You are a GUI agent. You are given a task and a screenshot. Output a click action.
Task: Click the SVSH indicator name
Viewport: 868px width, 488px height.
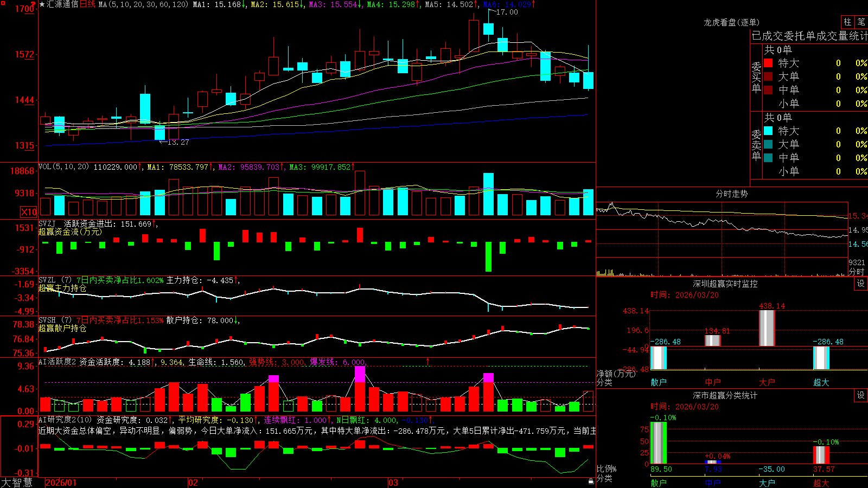coord(47,320)
